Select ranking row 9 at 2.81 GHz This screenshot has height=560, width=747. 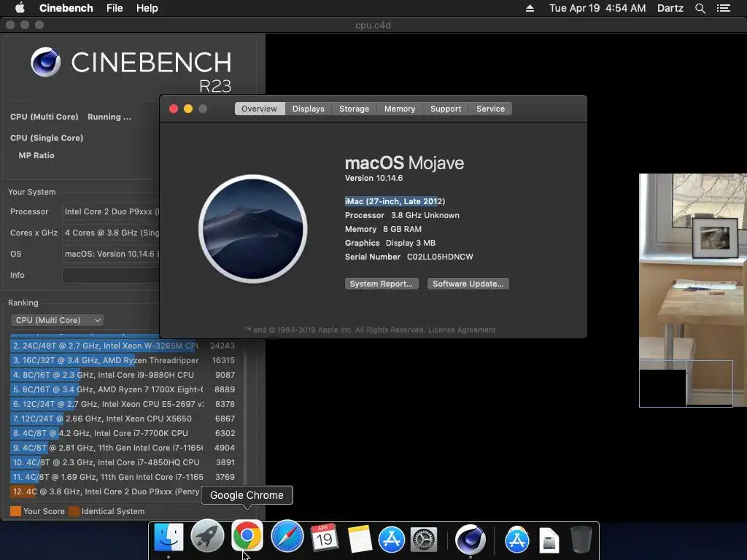coord(124,448)
